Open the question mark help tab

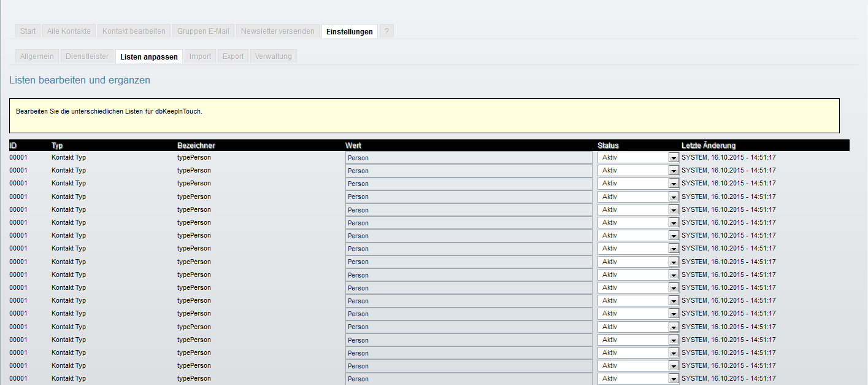tap(386, 31)
